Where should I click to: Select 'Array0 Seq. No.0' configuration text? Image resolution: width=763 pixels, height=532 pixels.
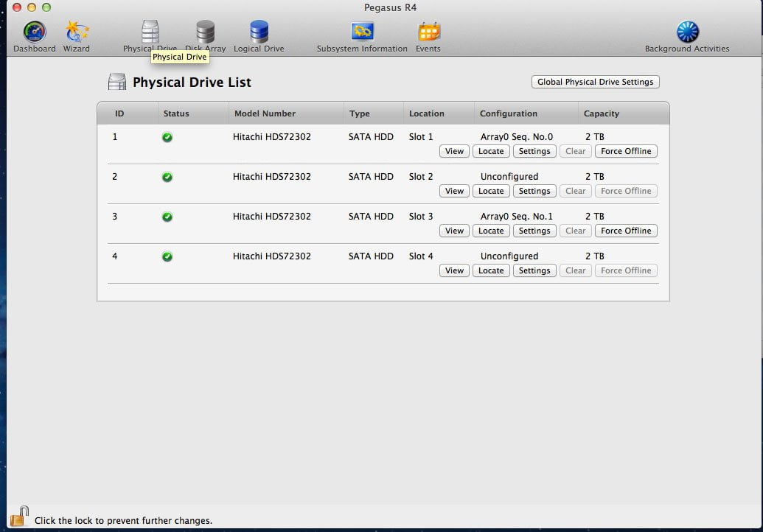point(516,136)
